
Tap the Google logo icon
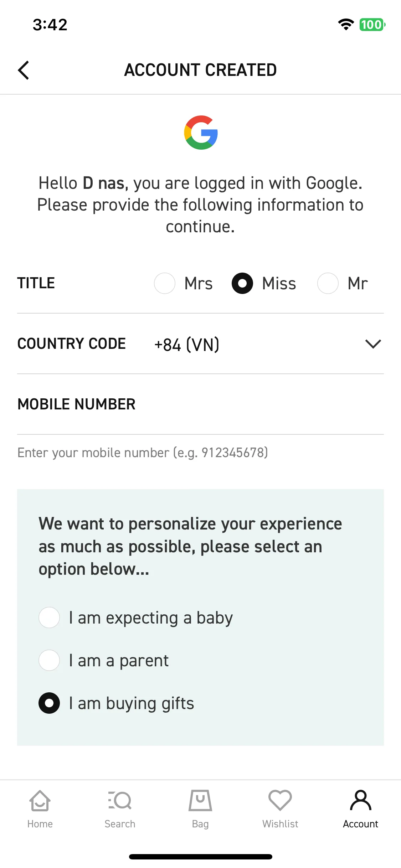(x=201, y=133)
